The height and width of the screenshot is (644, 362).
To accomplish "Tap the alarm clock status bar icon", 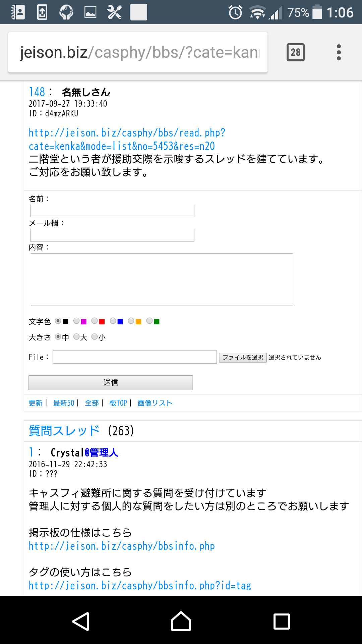I will pos(235,12).
